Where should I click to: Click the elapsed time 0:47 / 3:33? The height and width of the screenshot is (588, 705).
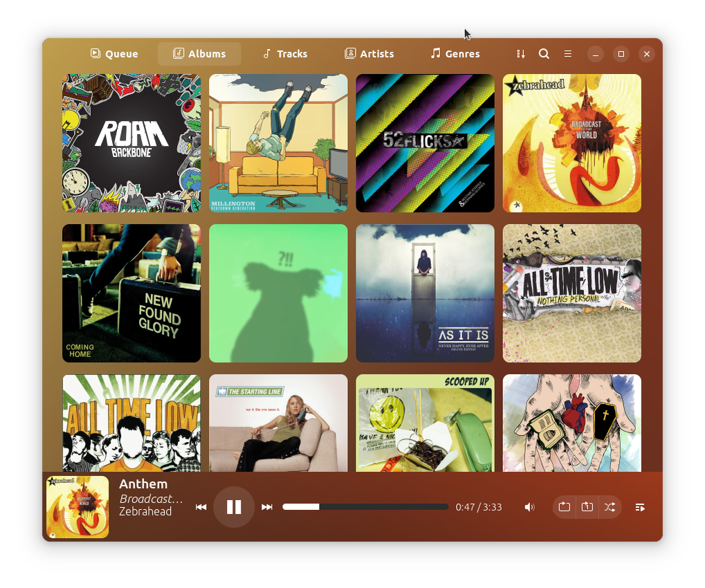[479, 507]
